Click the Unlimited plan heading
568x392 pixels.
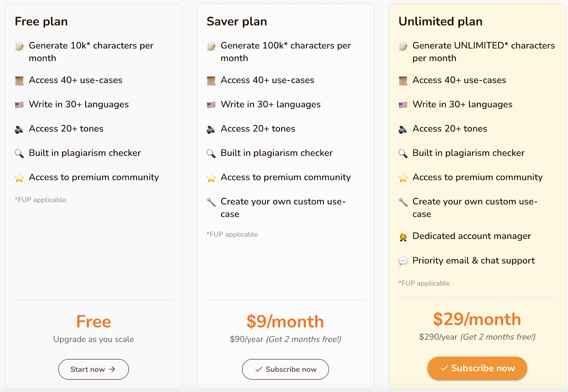440,21
